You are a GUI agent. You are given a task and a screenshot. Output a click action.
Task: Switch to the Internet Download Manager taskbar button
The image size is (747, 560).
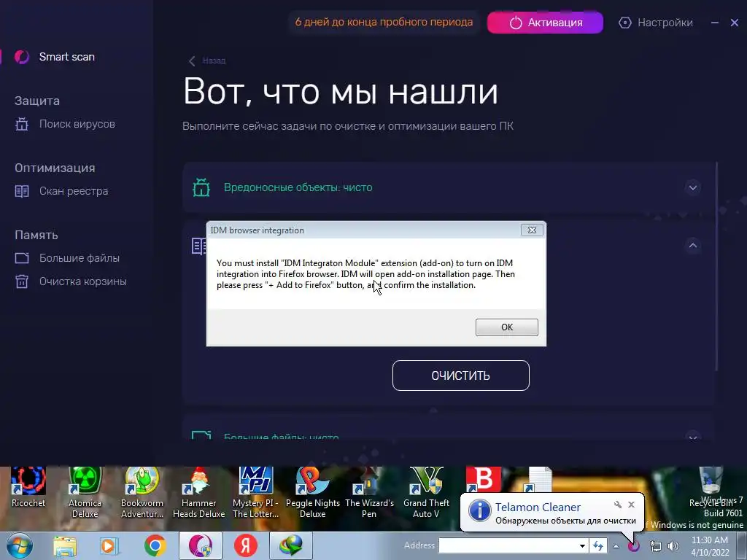pyautogui.click(x=291, y=545)
